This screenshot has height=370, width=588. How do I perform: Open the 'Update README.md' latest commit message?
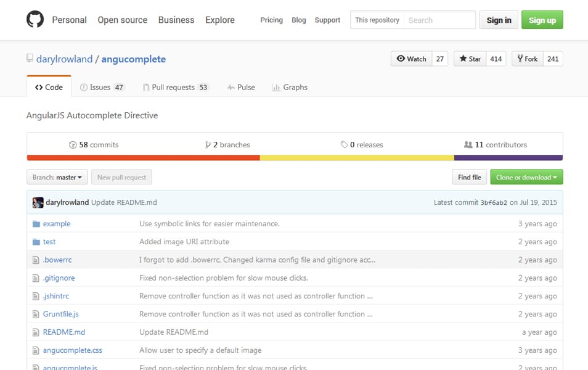pos(124,202)
